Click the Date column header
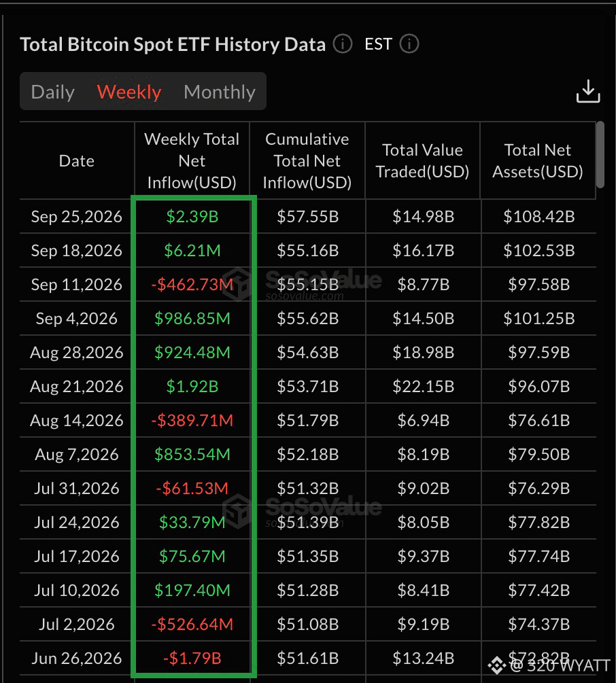 77,161
